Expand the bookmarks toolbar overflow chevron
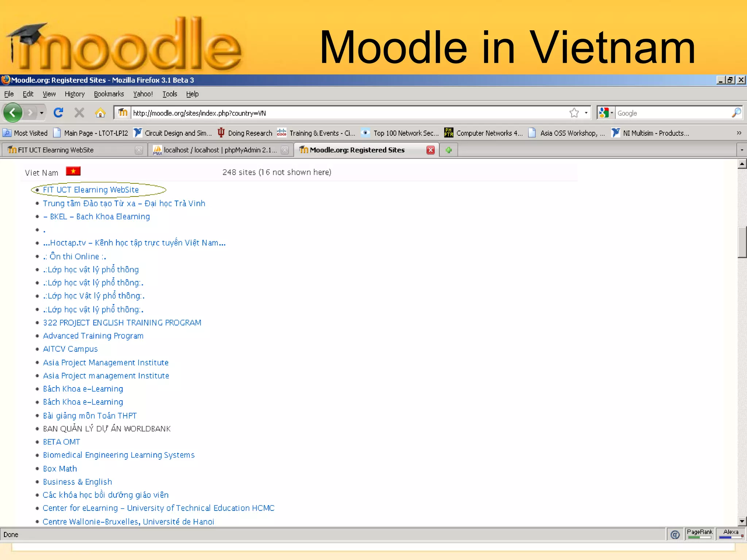The height and width of the screenshot is (560, 747). click(739, 133)
